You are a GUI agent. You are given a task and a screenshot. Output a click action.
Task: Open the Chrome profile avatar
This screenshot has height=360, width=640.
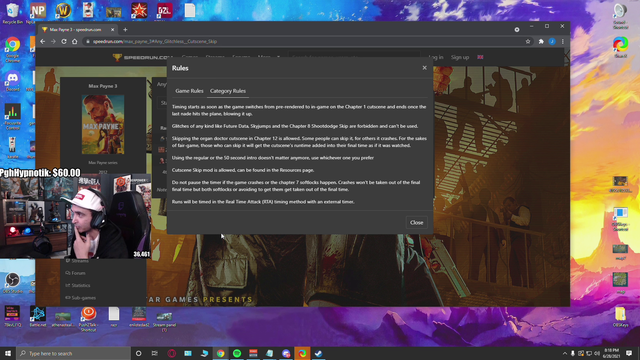pyautogui.click(x=552, y=41)
